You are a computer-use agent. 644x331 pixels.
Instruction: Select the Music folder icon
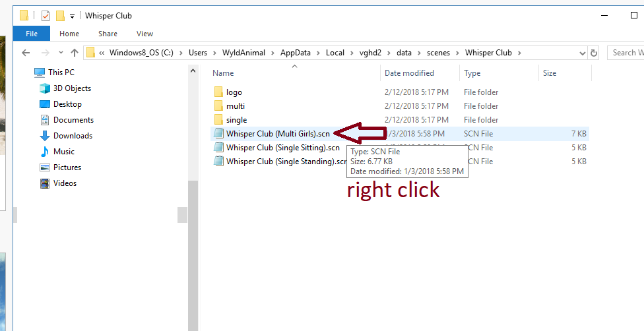point(45,152)
